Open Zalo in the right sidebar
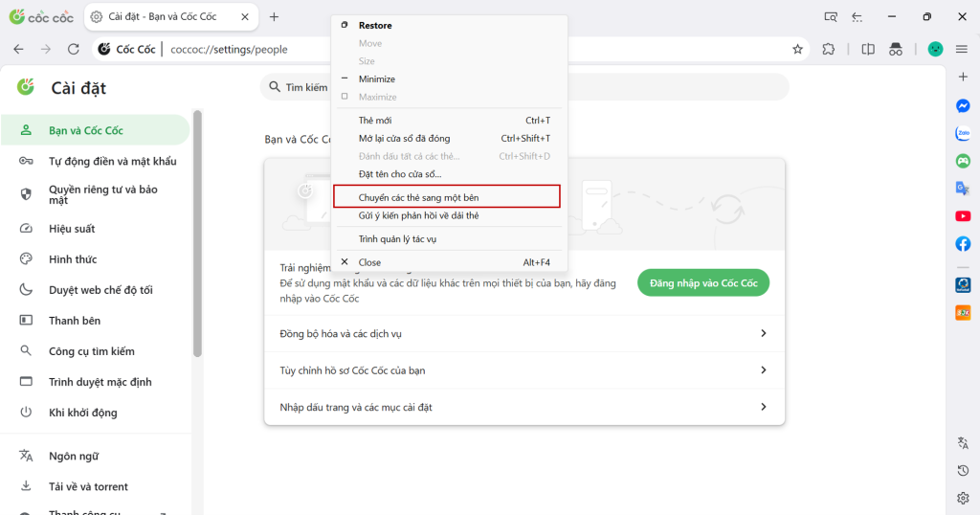The height and width of the screenshot is (515, 980). 963,133
